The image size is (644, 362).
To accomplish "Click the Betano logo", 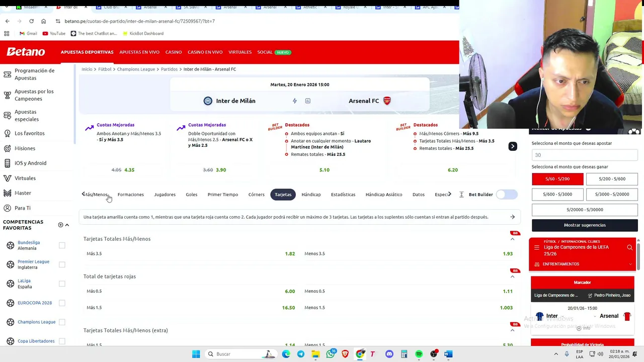I will [26, 52].
